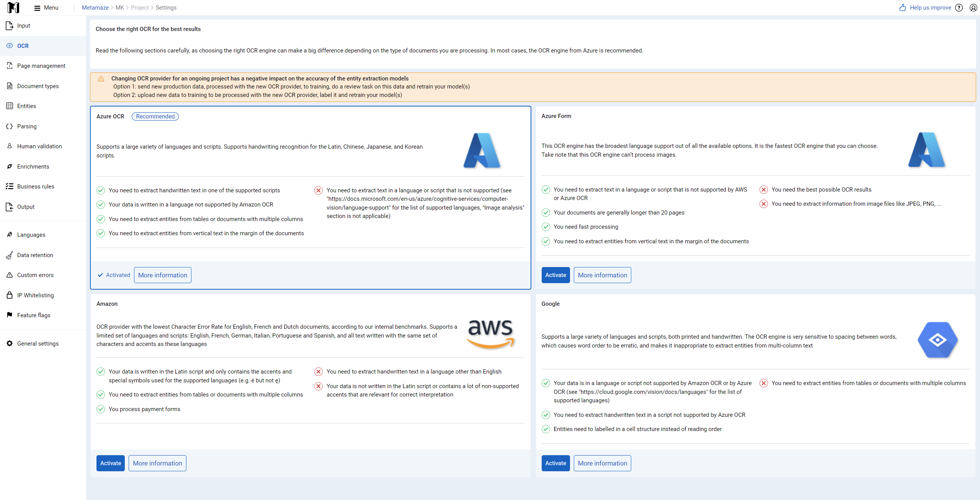
Task: Open More information for Azure OCR
Action: pos(163,275)
